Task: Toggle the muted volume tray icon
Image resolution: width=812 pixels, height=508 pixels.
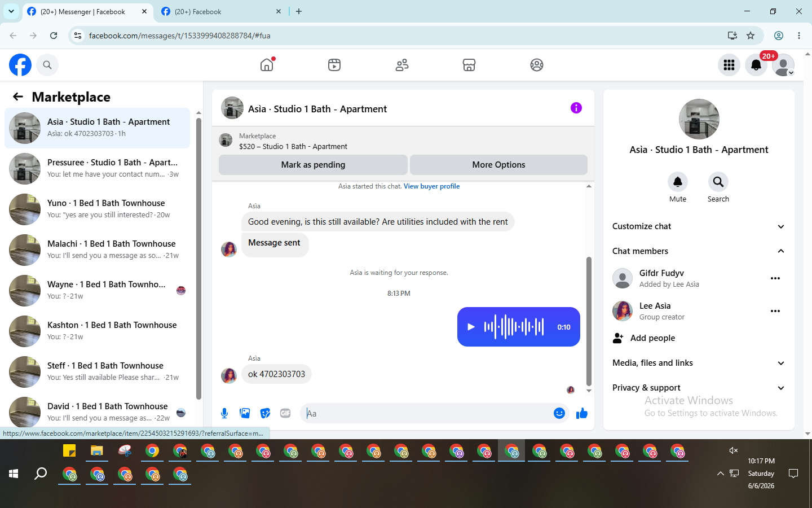Action: coord(733,450)
